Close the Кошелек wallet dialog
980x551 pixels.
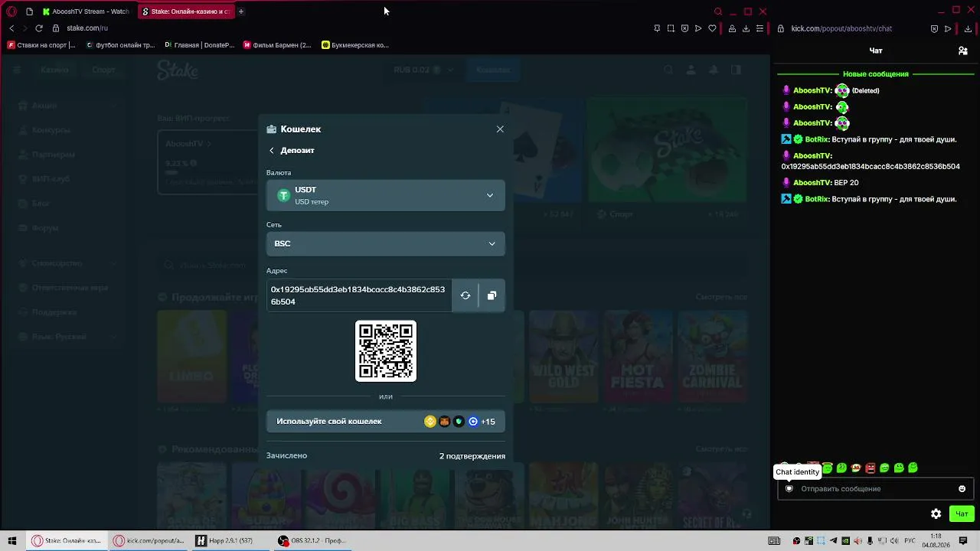pyautogui.click(x=500, y=129)
